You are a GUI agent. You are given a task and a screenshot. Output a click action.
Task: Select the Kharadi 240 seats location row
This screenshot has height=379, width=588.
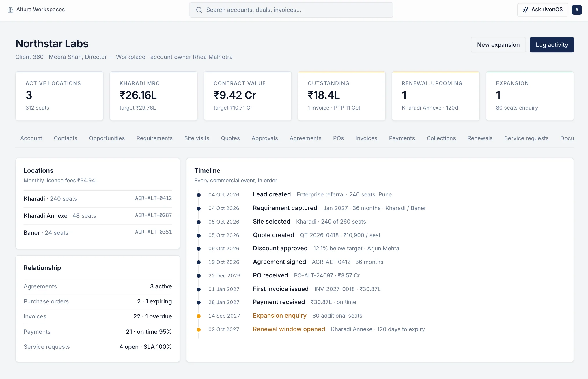98,199
